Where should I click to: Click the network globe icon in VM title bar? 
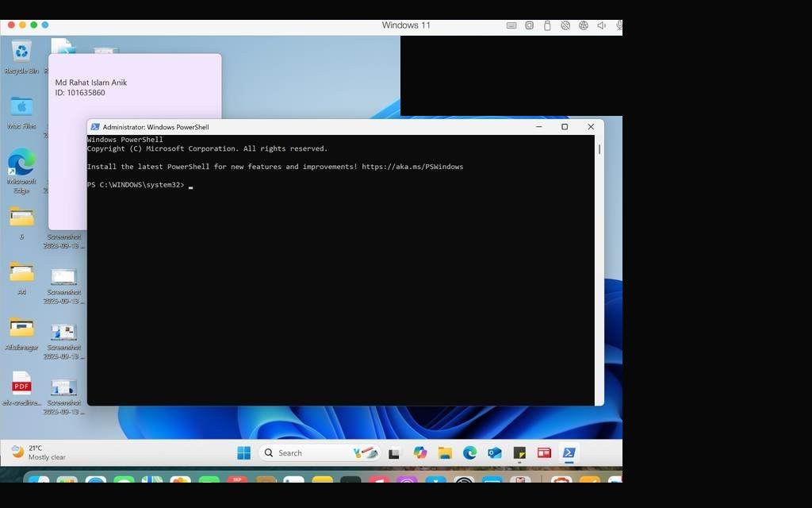point(584,25)
